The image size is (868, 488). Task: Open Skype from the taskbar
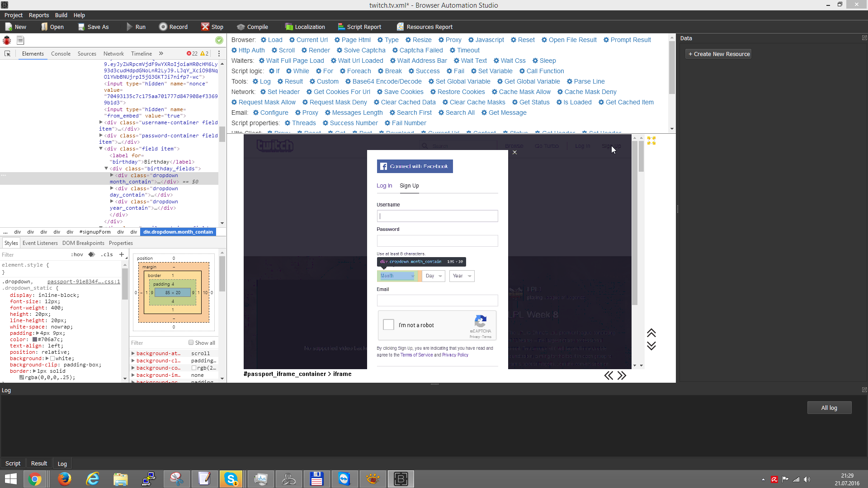point(231,479)
